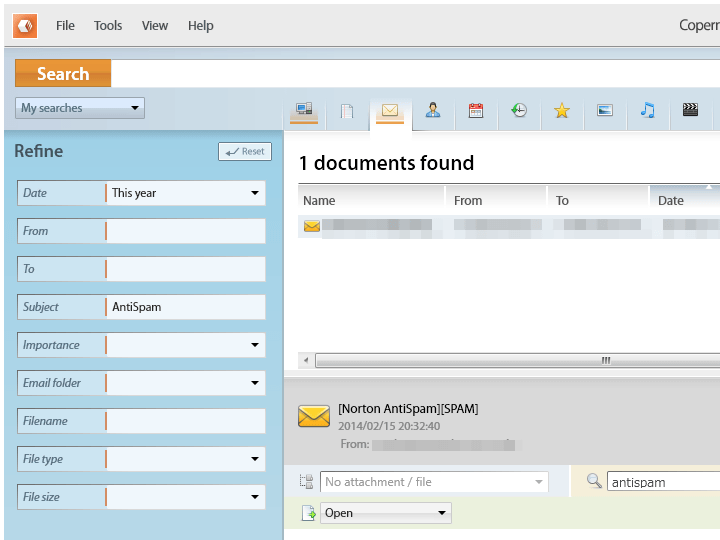
Task: Expand the Importance dropdown
Action: coord(186,345)
